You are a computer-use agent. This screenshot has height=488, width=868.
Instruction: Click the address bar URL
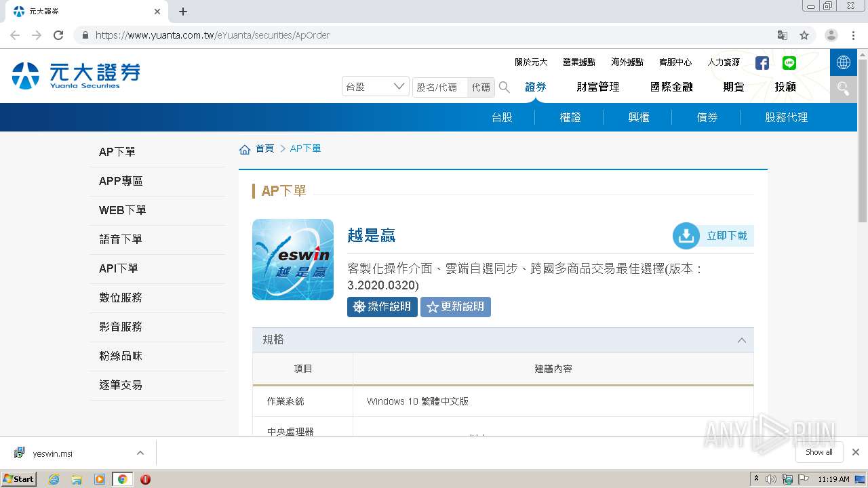coord(212,35)
